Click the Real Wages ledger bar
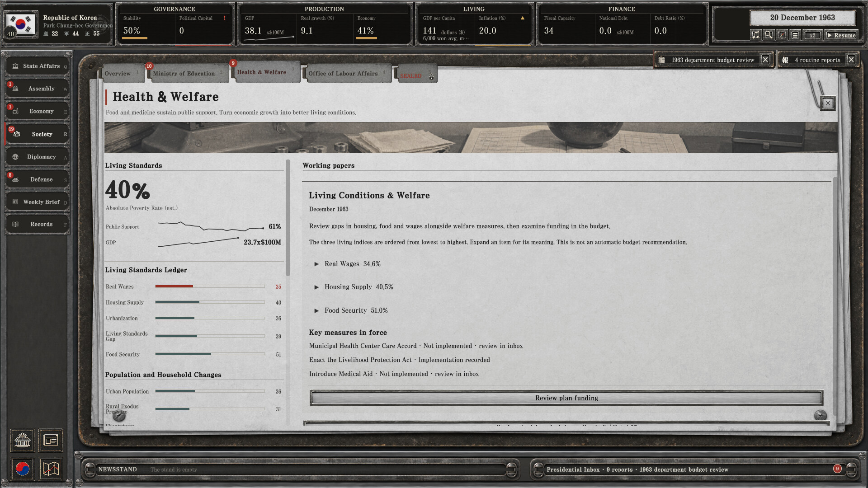This screenshot has width=868, height=488. (x=210, y=286)
